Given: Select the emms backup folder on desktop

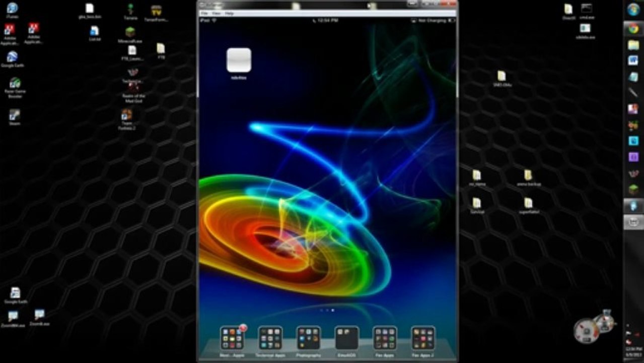Looking at the screenshot, I should tap(528, 178).
